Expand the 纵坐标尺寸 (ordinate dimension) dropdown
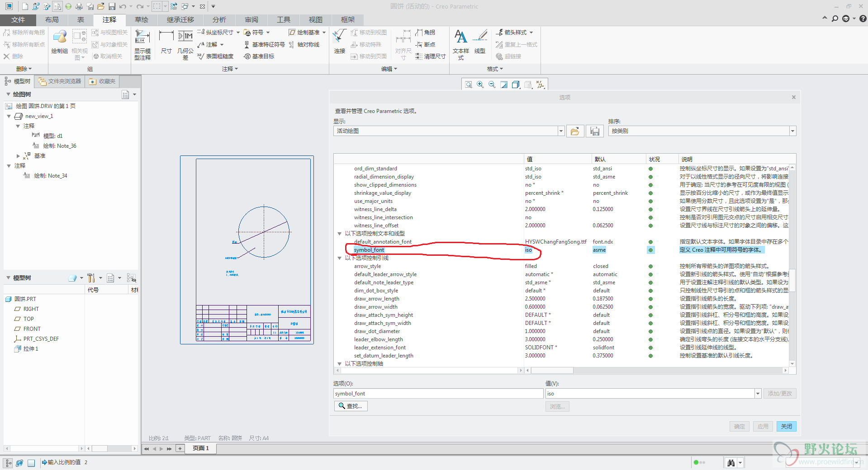This screenshot has width=868, height=470. click(238, 33)
